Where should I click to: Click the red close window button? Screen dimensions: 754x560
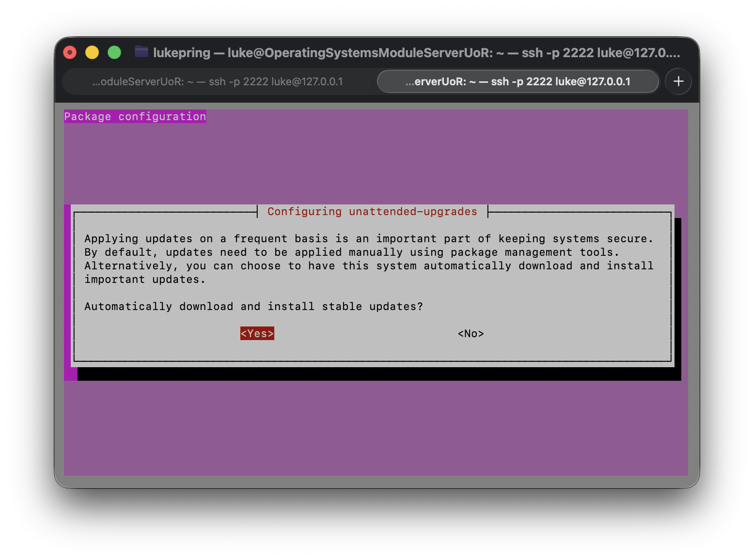point(70,52)
